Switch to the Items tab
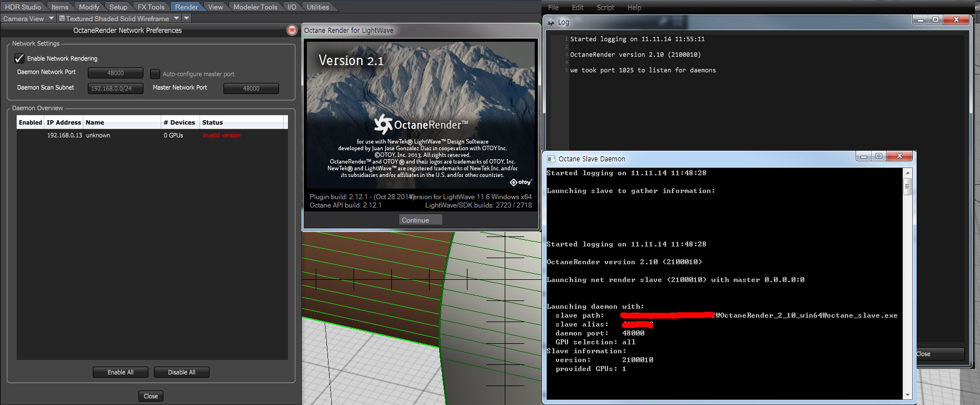The image size is (980, 405). tap(60, 7)
